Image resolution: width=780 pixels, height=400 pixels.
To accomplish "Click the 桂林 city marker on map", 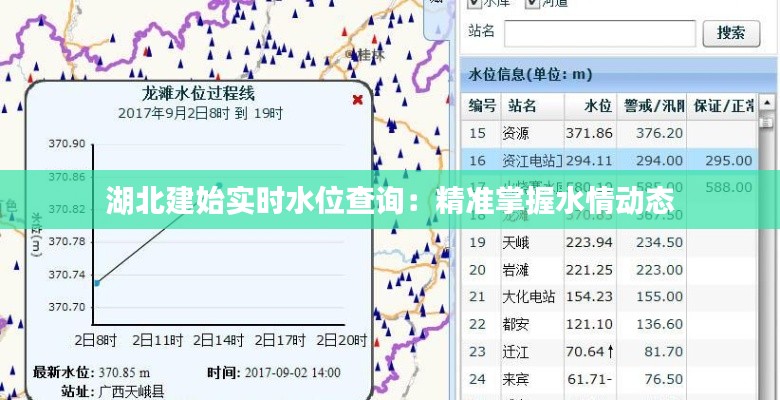I will pyautogui.click(x=366, y=54).
